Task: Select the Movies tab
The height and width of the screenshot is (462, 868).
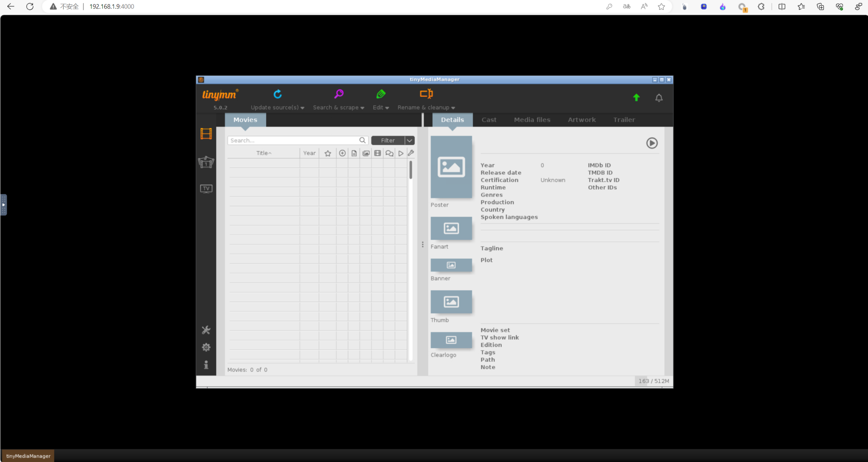Action: click(245, 120)
